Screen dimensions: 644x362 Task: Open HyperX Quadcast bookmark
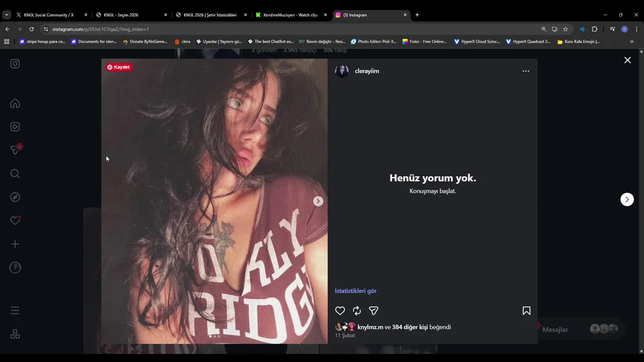click(x=528, y=42)
